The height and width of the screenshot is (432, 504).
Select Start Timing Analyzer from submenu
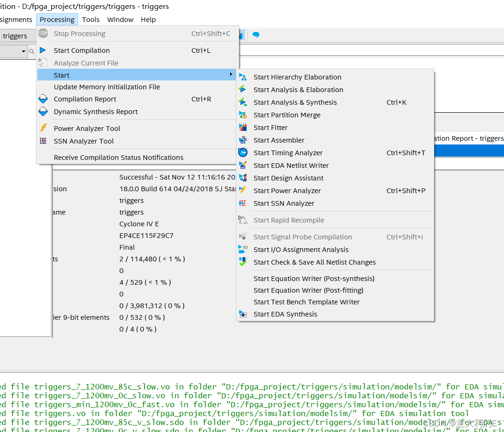(288, 152)
